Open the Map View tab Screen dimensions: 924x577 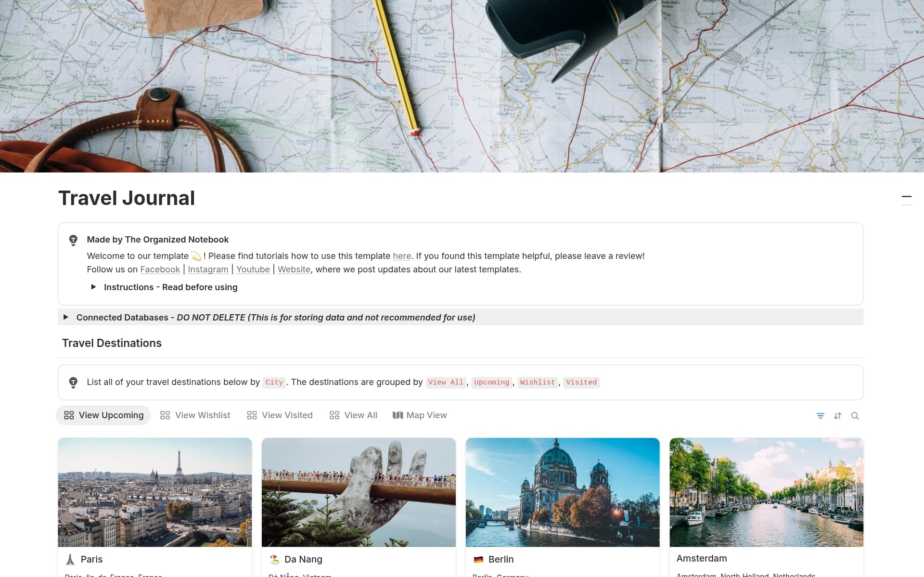coord(426,415)
